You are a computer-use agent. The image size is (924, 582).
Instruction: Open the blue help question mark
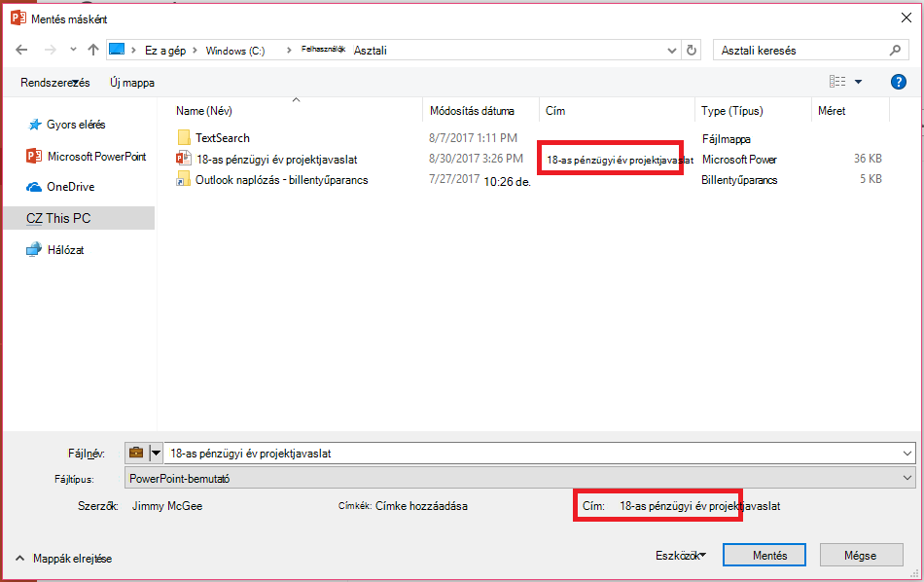[x=898, y=82]
